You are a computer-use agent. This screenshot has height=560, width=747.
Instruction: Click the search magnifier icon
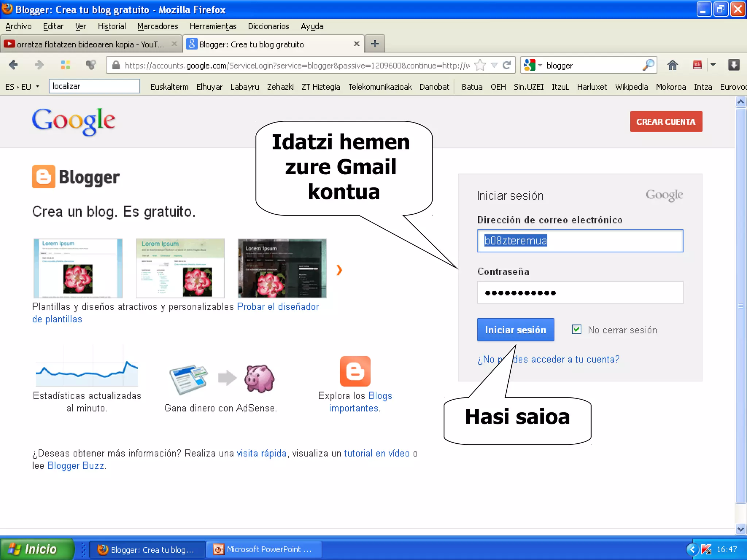point(648,65)
